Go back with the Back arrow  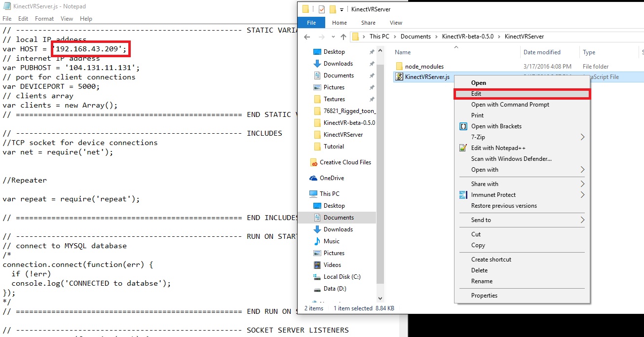click(x=307, y=37)
